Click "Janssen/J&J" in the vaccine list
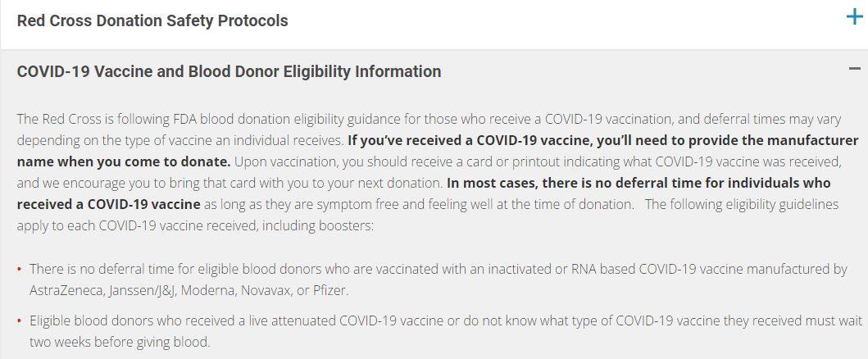This screenshot has height=359, width=868. [142, 291]
